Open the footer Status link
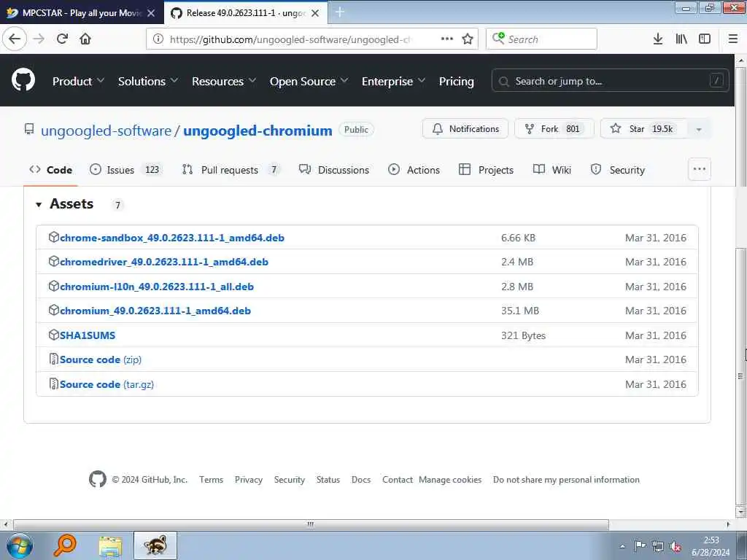747x560 pixels. 328,480
